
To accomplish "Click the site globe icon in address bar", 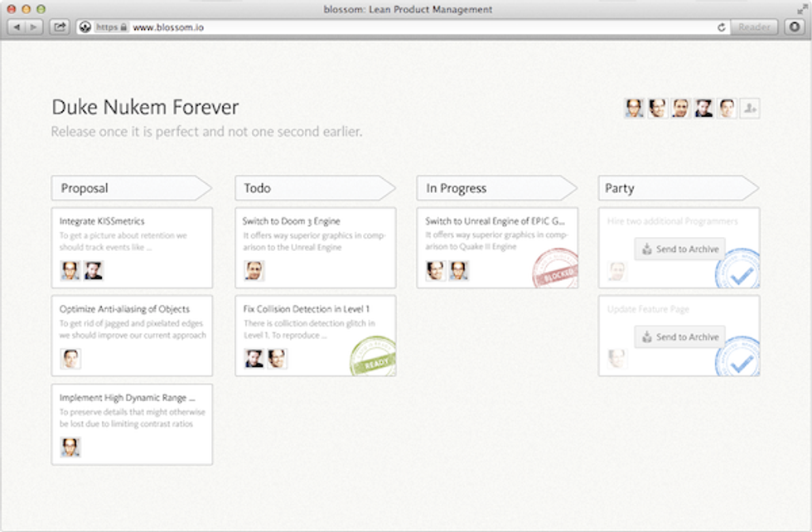I will click(x=85, y=27).
